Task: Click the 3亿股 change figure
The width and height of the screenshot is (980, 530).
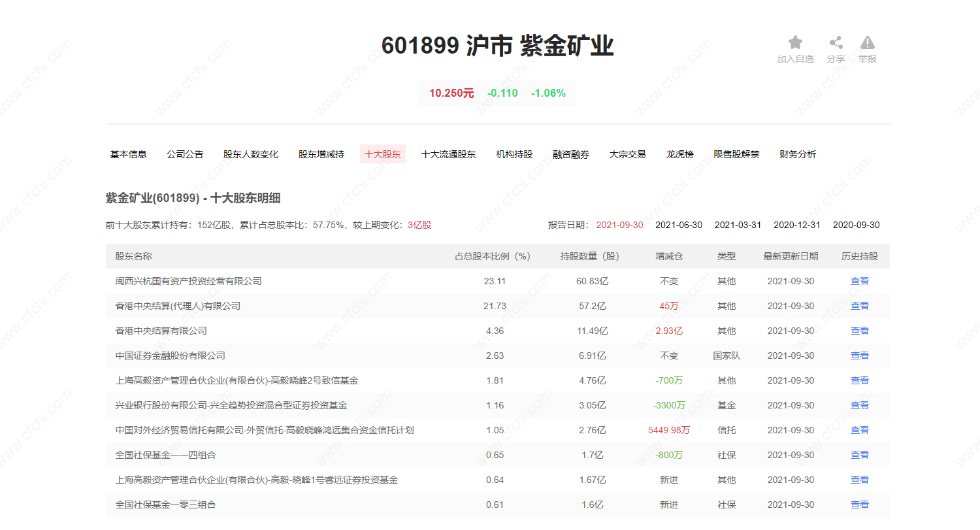Action: click(419, 225)
